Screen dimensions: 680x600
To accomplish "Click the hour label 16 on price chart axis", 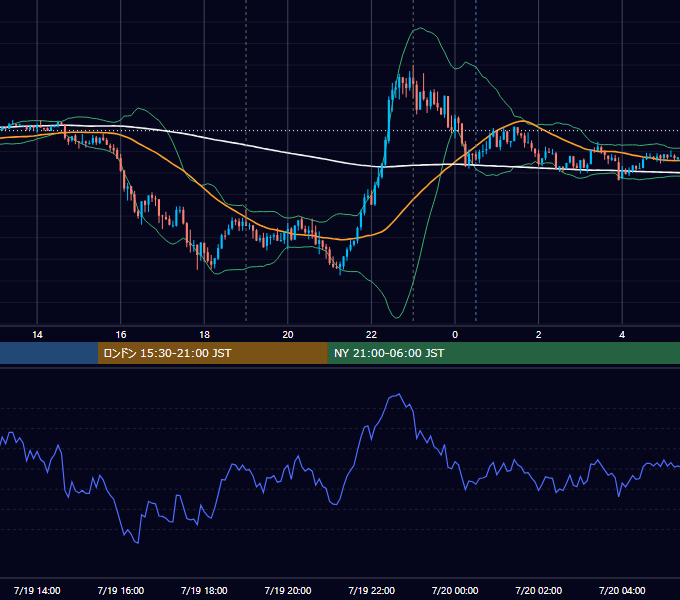I will [121, 335].
